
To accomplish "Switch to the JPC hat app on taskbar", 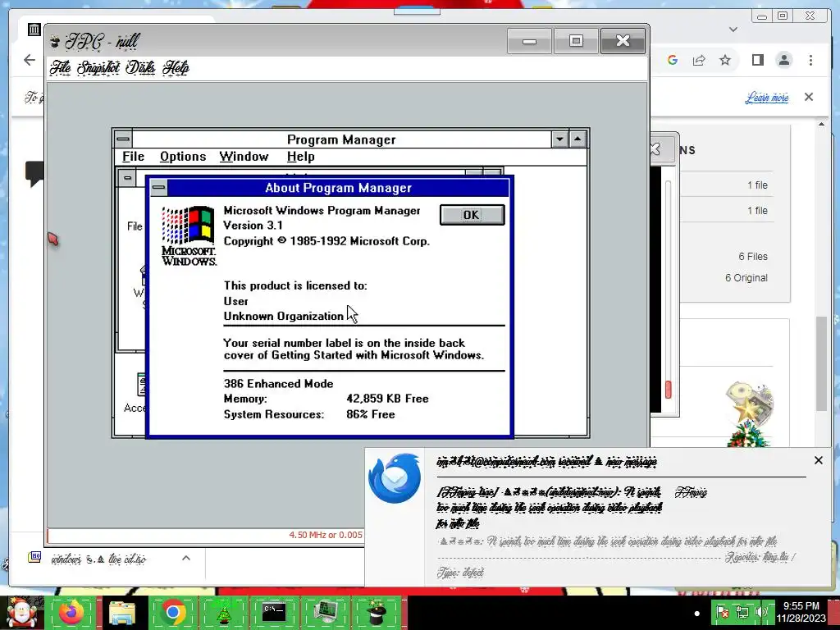I will tap(376, 612).
